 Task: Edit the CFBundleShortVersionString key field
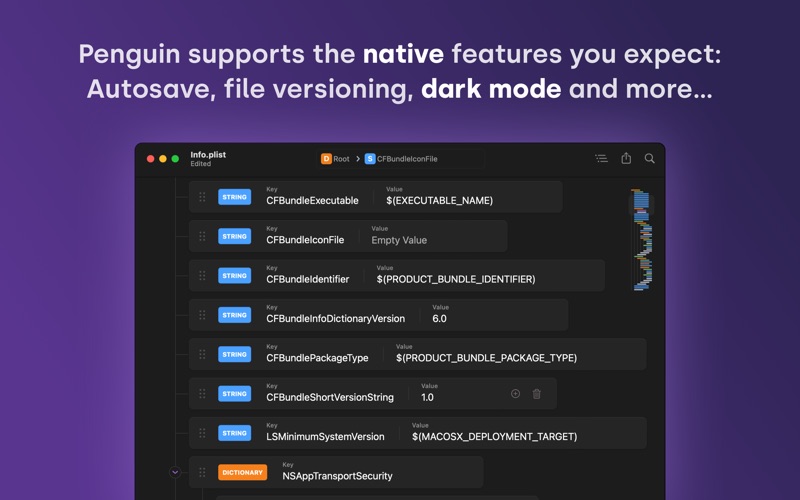pyautogui.click(x=330, y=397)
